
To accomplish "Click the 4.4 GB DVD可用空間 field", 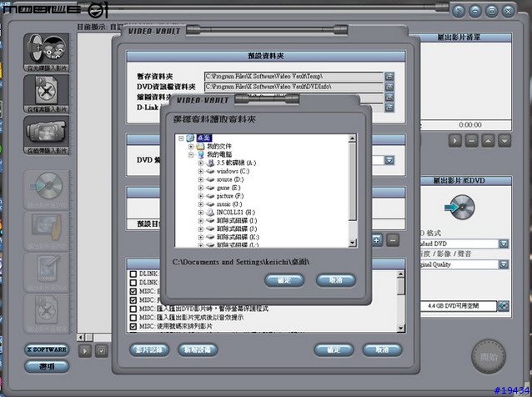I will click(x=458, y=306).
